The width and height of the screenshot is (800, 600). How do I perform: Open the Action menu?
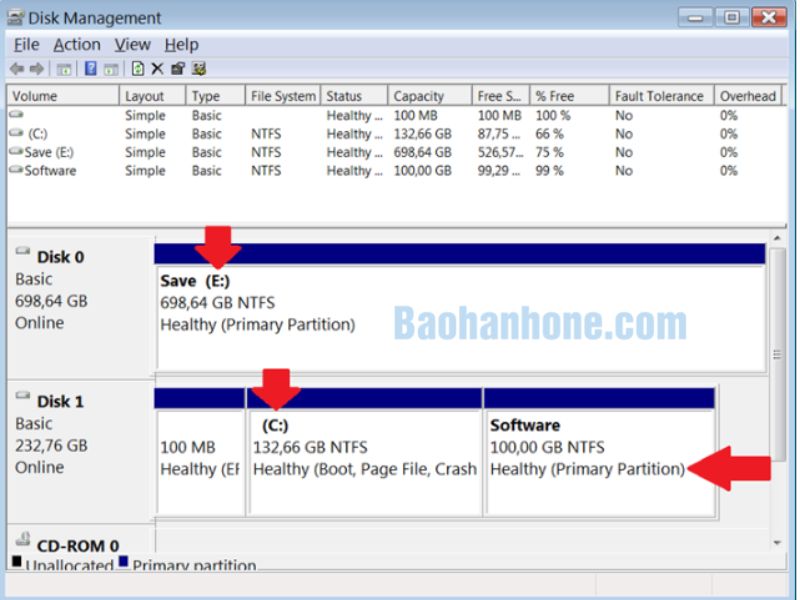[76, 45]
